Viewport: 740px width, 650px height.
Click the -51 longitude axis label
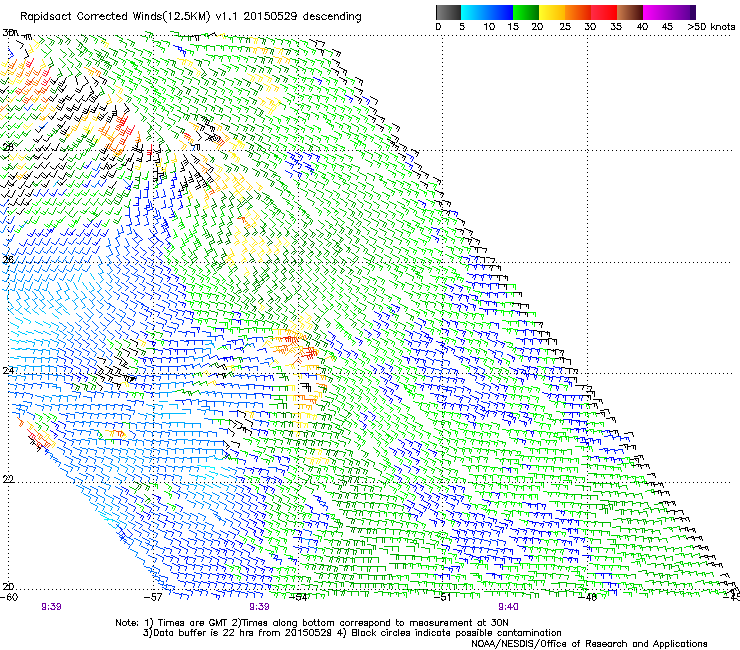pyautogui.click(x=443, y=597)
